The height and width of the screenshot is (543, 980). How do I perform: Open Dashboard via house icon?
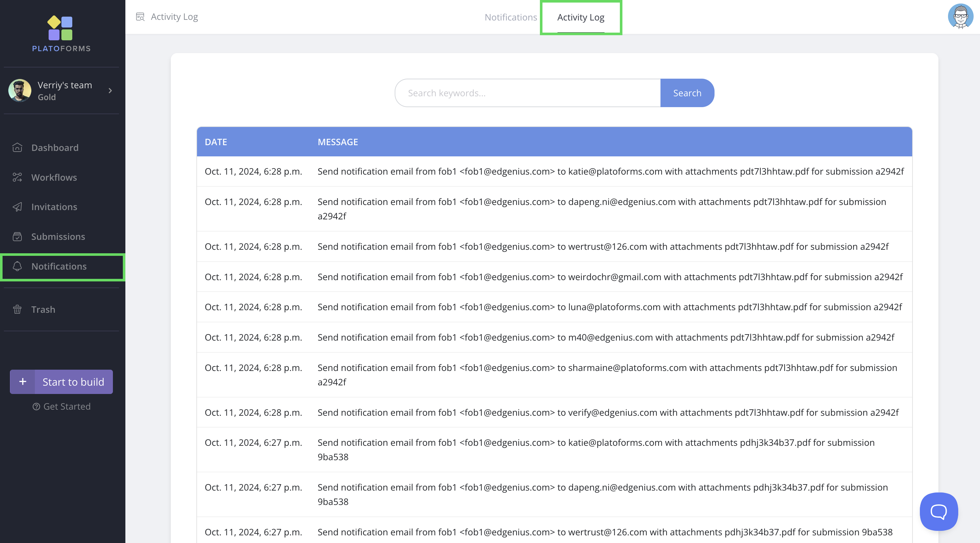(x=17, y=147)
